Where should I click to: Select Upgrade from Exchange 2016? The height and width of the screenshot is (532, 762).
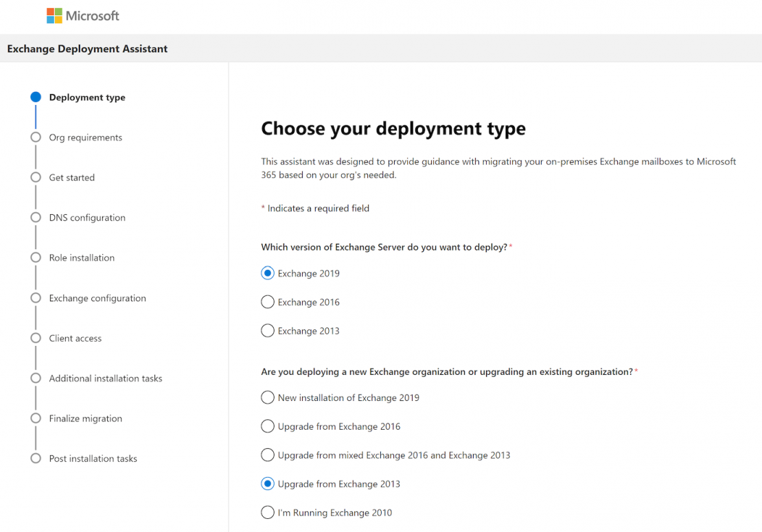[x=268, y=426]
